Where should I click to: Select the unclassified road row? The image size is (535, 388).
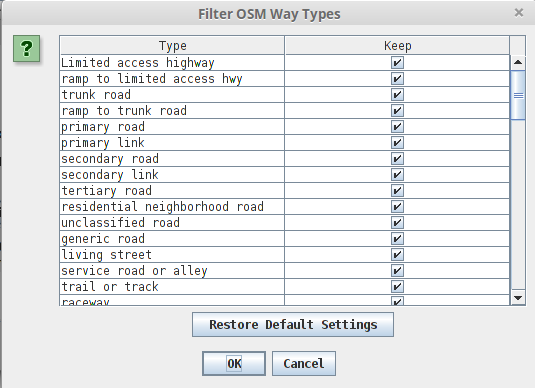point(285,222)
